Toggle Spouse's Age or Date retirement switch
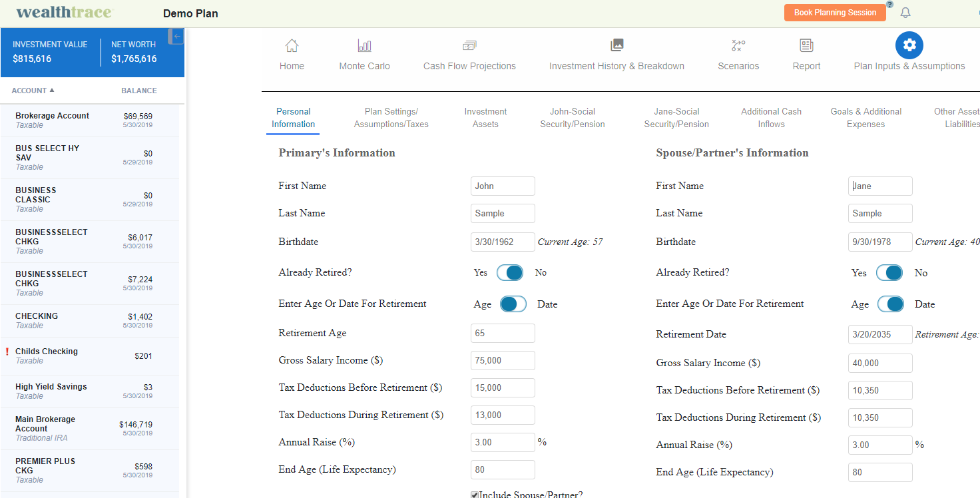The height and width of the screenshot is (498, 980). tap(891, 304)
